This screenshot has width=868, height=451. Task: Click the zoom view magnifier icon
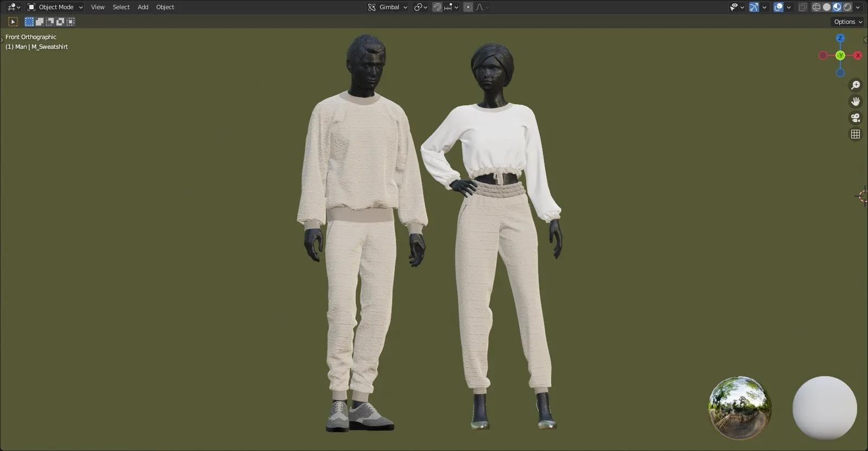pyautogui.click(x=856, y=85)
